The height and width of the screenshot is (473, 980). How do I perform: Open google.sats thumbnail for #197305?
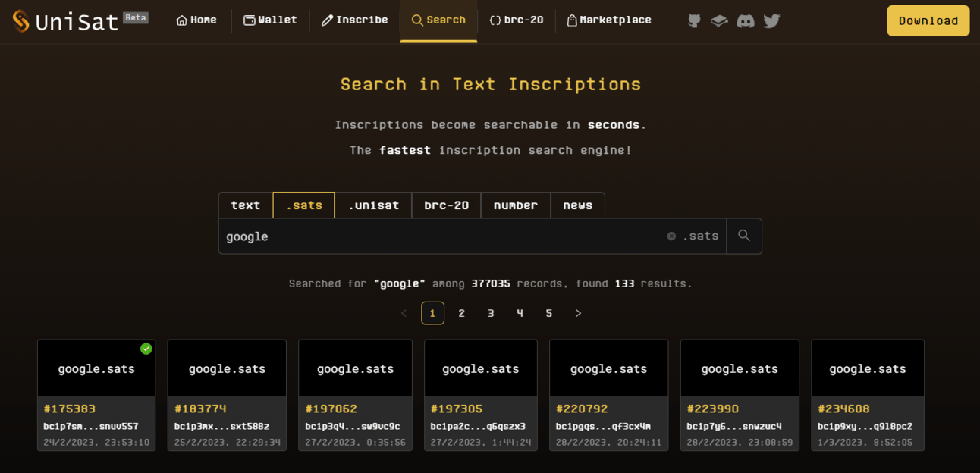tap(481, 368)
